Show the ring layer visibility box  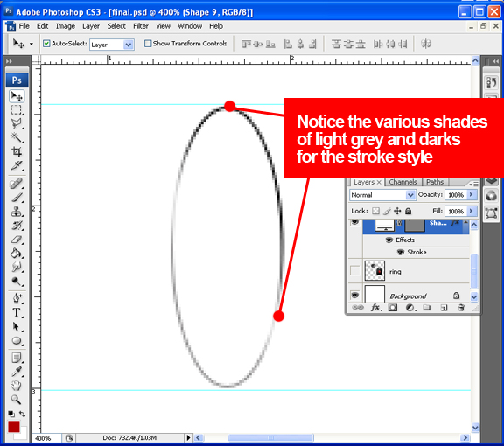[355, 271]
